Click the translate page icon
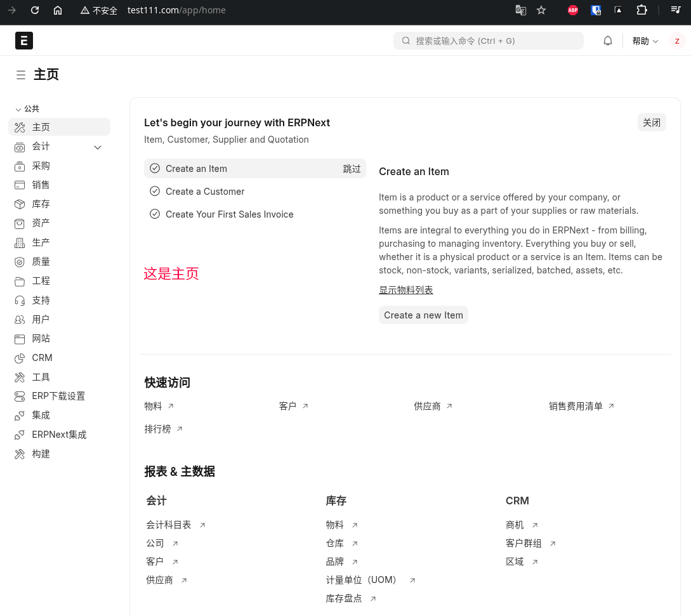691x616 pixels. coord(520,10)
